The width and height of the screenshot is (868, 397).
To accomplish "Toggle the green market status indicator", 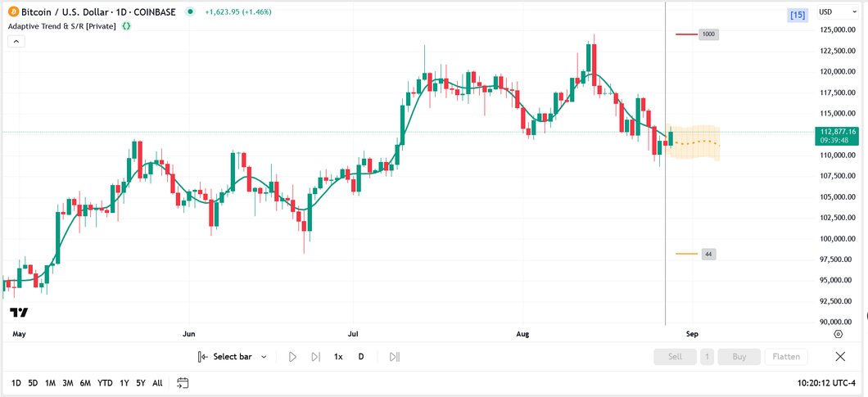I will [191, 12].
